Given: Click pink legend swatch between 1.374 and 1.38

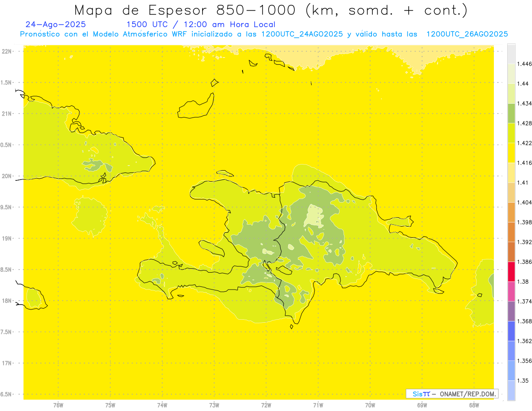Looking at the screenshot, I should point(511,291).
